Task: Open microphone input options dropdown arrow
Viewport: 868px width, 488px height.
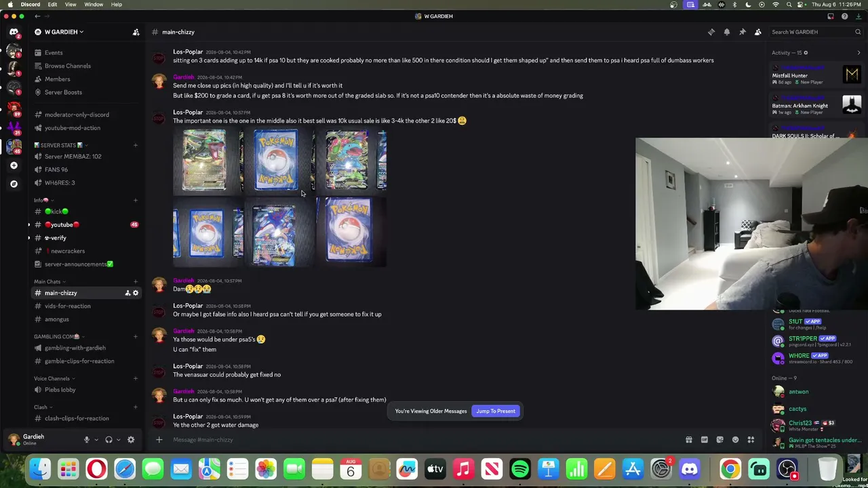Action: point(96,440)
